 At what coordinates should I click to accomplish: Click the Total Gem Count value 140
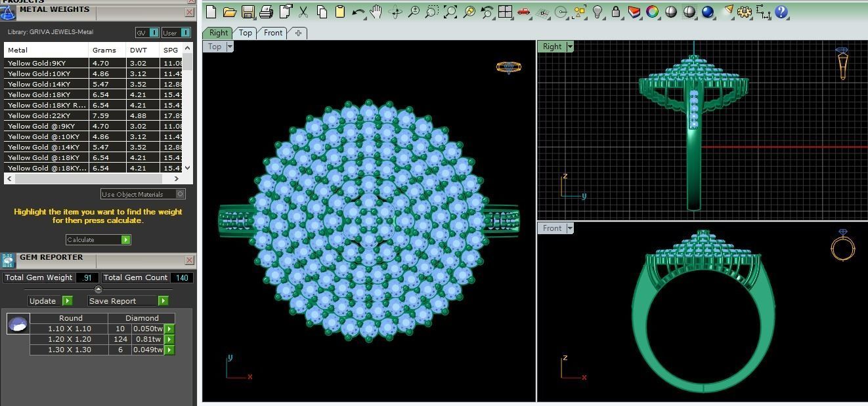coord(182,277)
